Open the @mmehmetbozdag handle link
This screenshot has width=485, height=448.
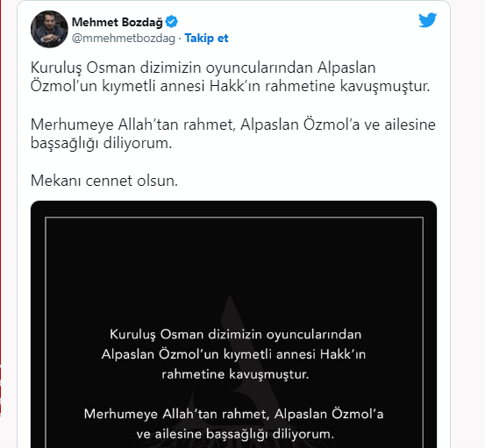coord(124,38)
